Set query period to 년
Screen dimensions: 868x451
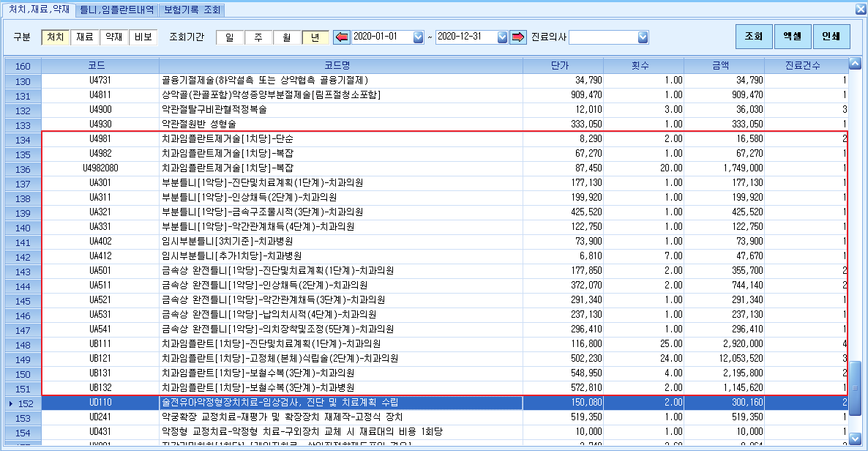315,37
